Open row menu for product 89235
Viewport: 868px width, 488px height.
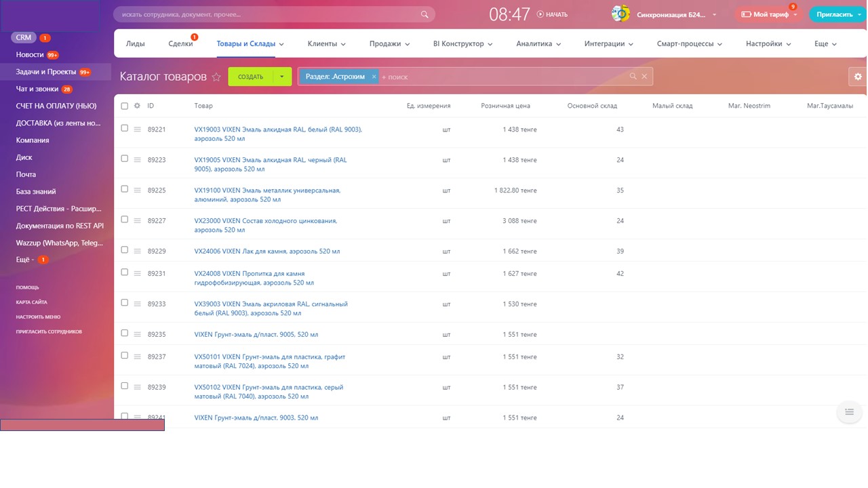tap(137, 335)
